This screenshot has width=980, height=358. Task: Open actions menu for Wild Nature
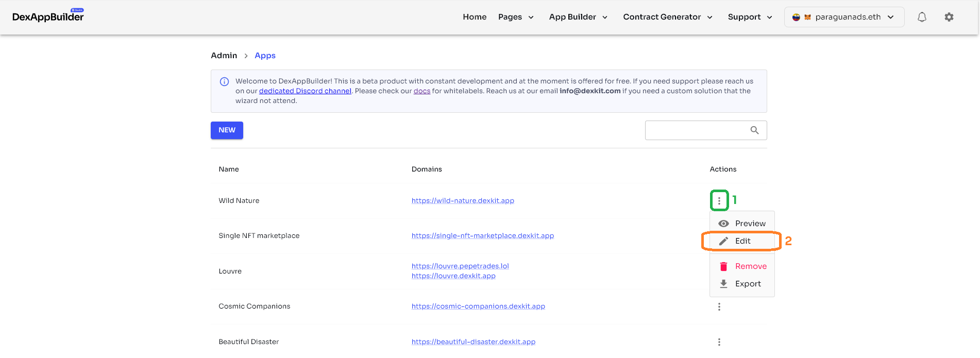click(719, 200)
